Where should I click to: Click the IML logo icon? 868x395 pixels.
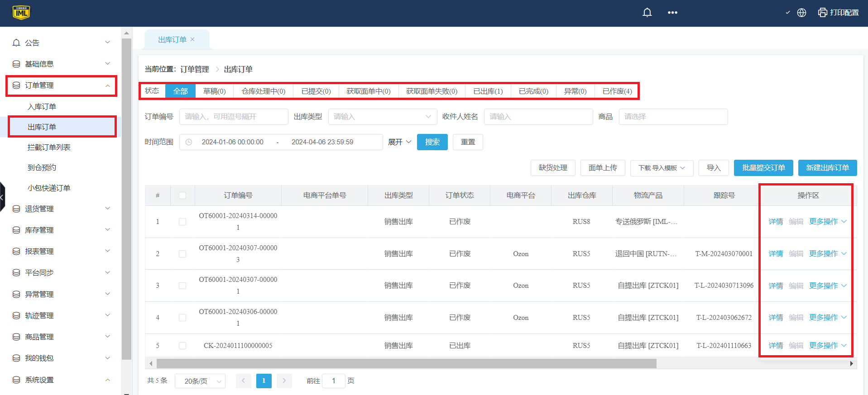(x=21, y=13)
